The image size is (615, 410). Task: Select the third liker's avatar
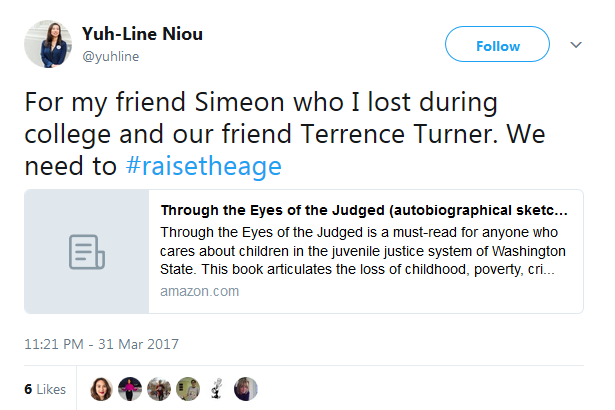click(x=160, y=389)
